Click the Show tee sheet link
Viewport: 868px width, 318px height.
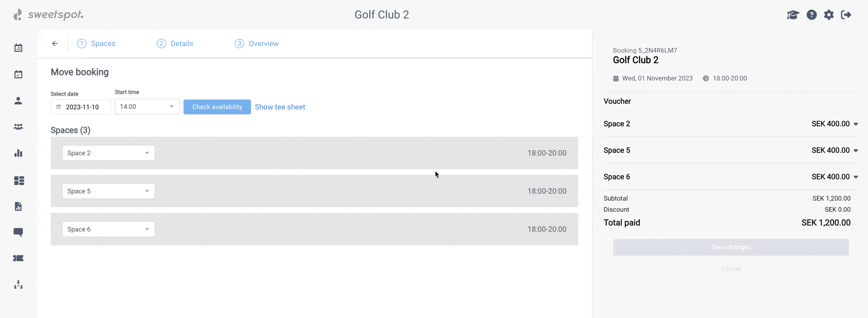(x=280, y=107)
